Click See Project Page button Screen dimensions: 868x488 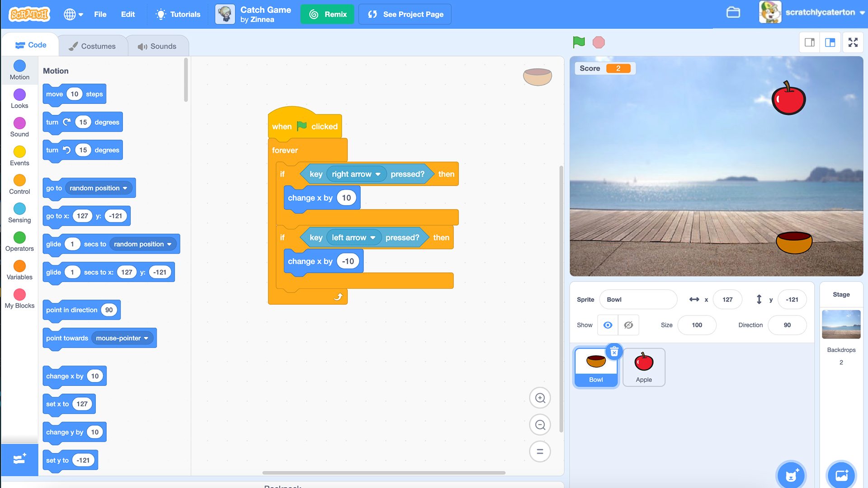[405, 14]
